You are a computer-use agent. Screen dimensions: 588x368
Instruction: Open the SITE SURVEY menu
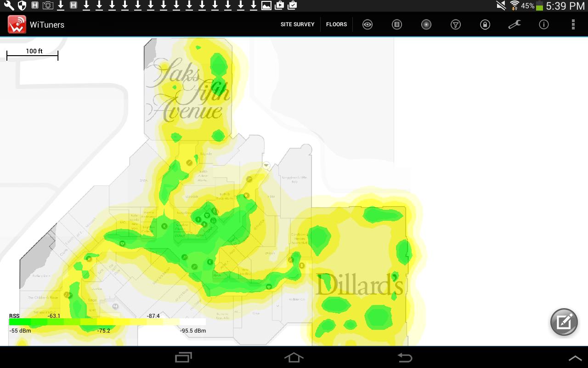[x=298, y=24]
